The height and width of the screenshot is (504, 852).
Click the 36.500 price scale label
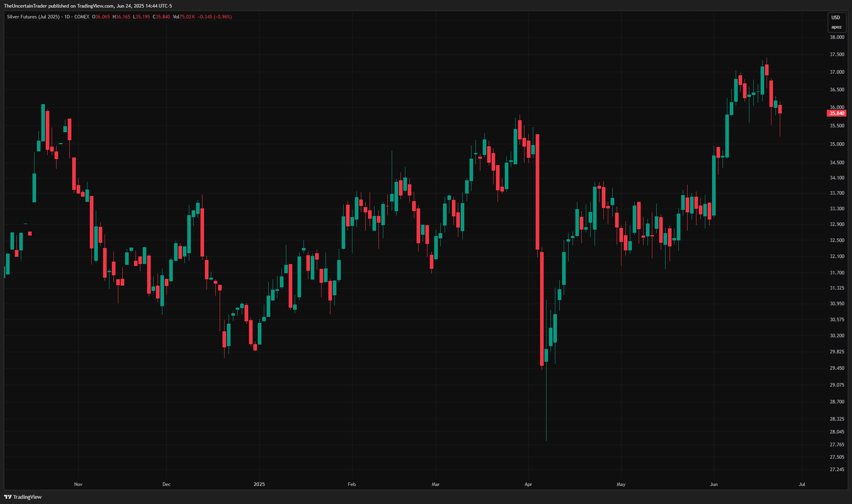(x=837, y=90)
